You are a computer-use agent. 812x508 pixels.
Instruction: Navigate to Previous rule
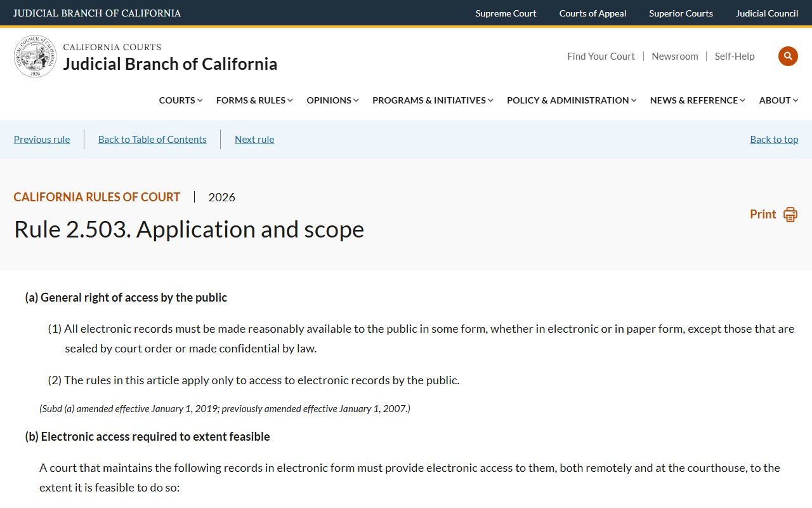pyautogui.click(x=42, y=140)
